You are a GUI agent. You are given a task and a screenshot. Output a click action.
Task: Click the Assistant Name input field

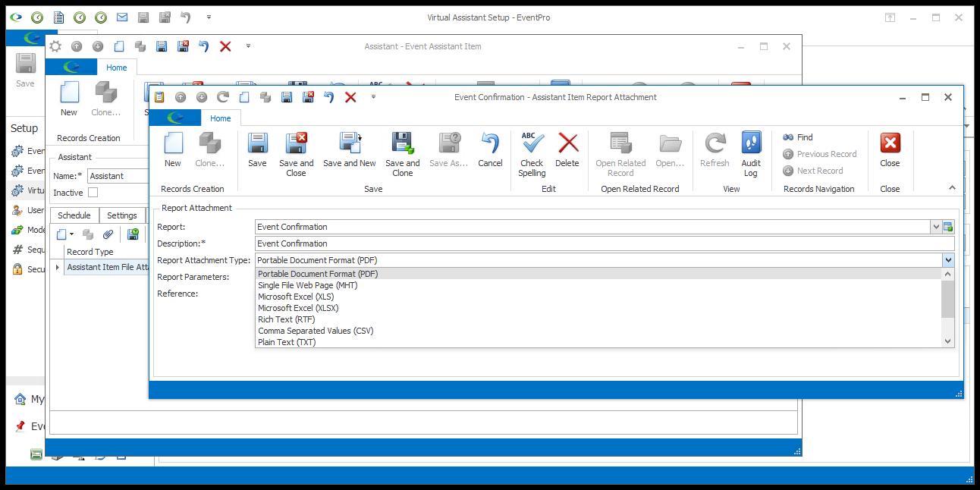coord(118,176)
